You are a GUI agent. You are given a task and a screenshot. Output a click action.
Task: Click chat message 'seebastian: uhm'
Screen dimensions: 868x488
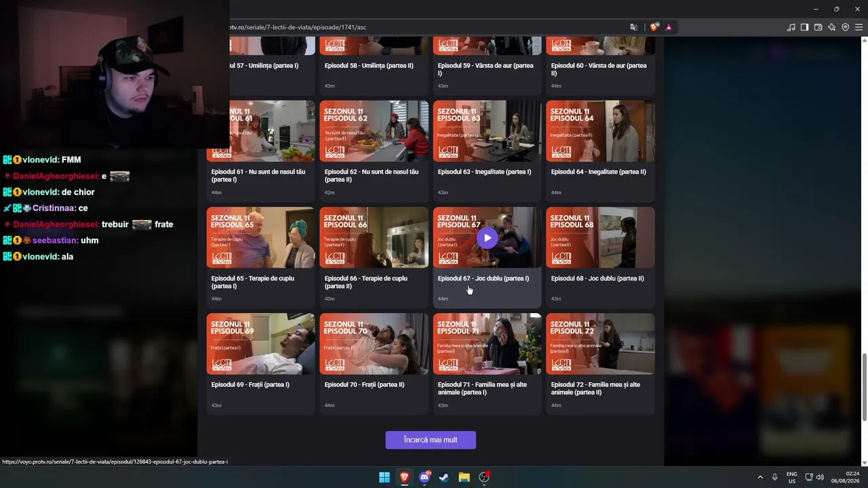click(51, 241)
